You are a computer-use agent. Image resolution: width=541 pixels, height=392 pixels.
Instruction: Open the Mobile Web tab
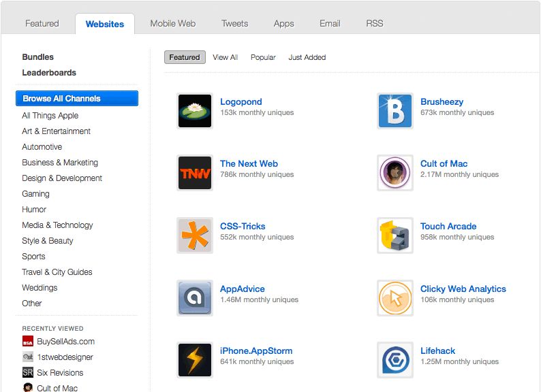click(173, 23)
